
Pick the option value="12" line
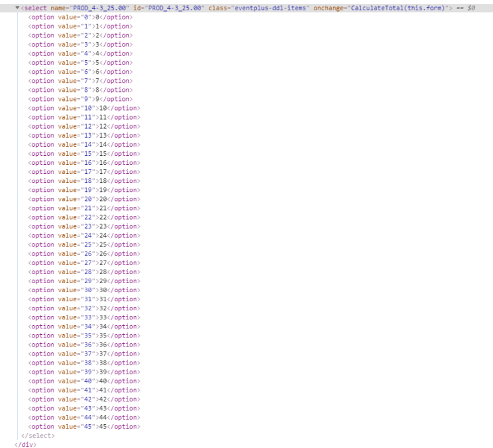tap(84, 126)
